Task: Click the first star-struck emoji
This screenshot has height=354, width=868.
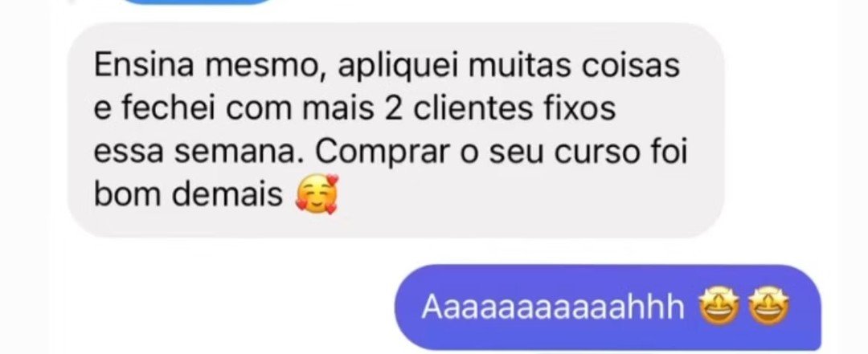Action: [719, 307]
